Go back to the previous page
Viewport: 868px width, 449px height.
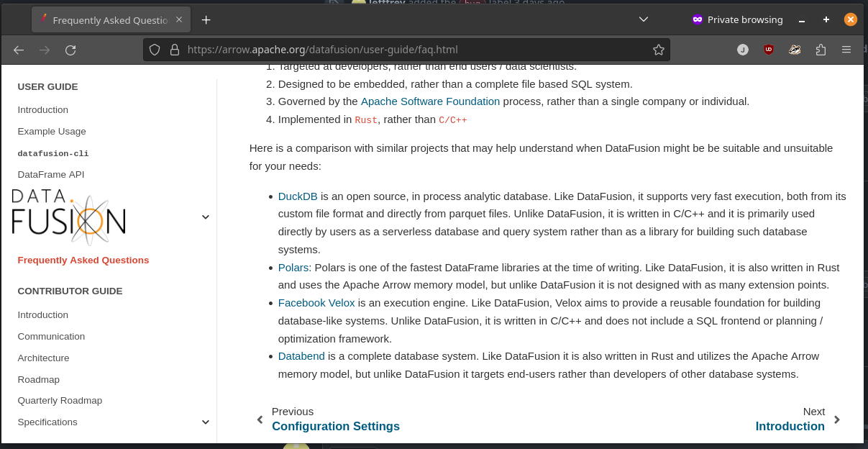point(19,50)
